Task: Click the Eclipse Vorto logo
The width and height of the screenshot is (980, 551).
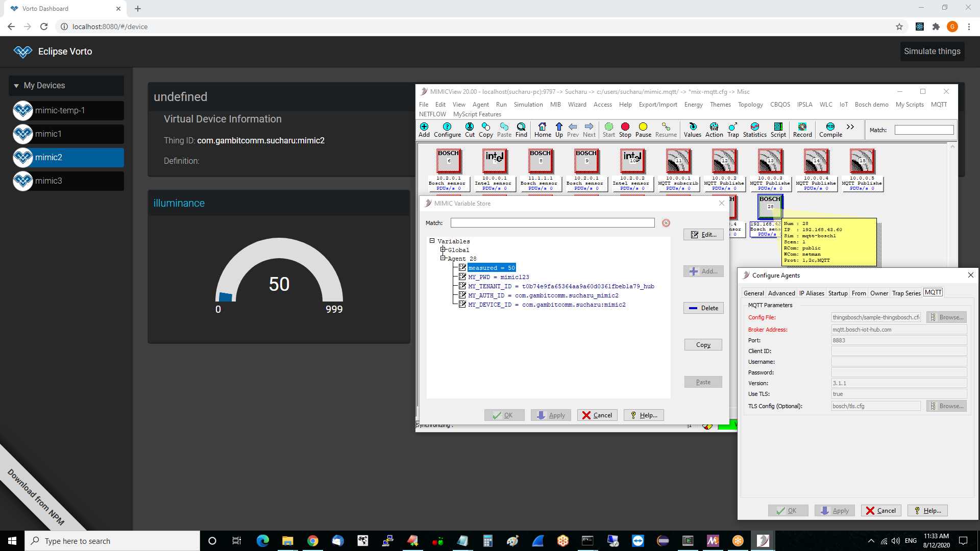Action: coord(23,52)
